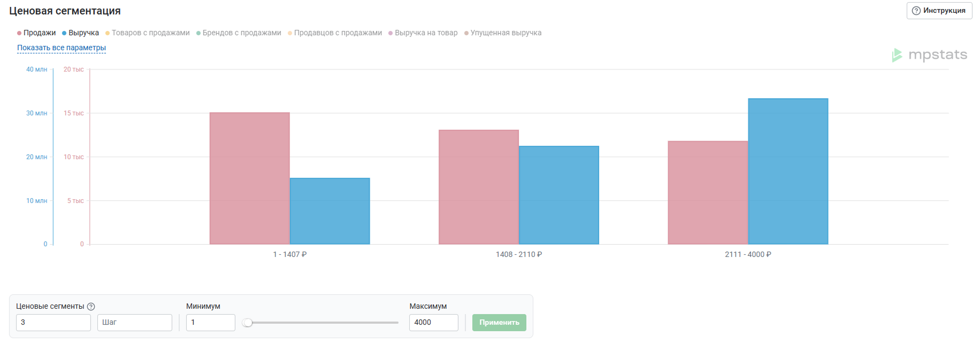
Task: Click the 1408 - 2110 ₽ axis label
Action: point(519,255)
